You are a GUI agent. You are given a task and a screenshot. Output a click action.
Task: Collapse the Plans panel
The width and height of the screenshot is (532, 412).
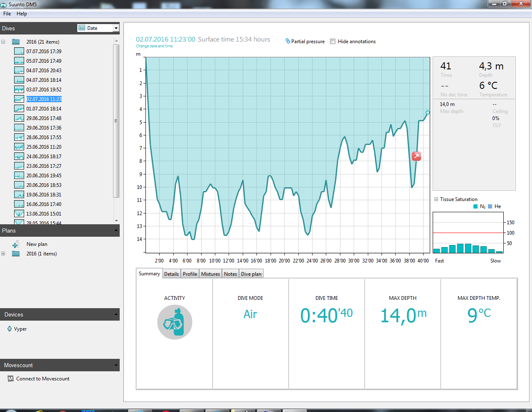tap(116, 231)
